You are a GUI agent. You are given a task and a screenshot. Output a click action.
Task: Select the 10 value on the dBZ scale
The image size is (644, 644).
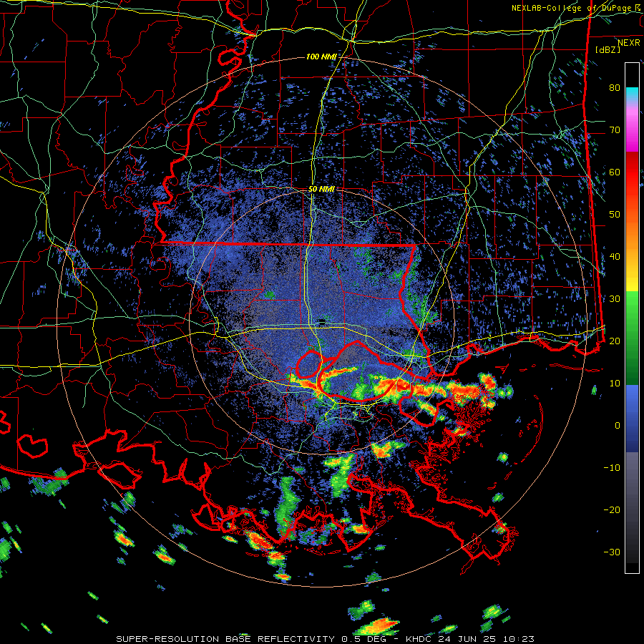[x=615, y=384]
